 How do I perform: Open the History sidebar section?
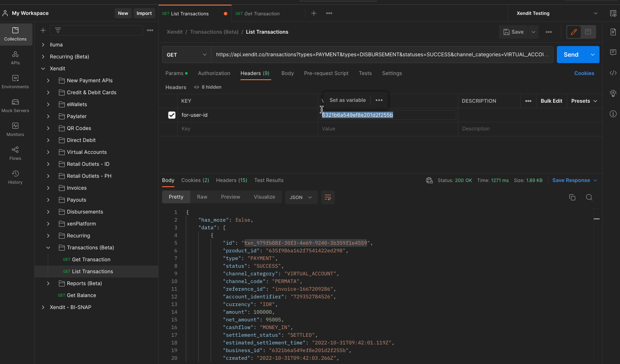[15, 177]
